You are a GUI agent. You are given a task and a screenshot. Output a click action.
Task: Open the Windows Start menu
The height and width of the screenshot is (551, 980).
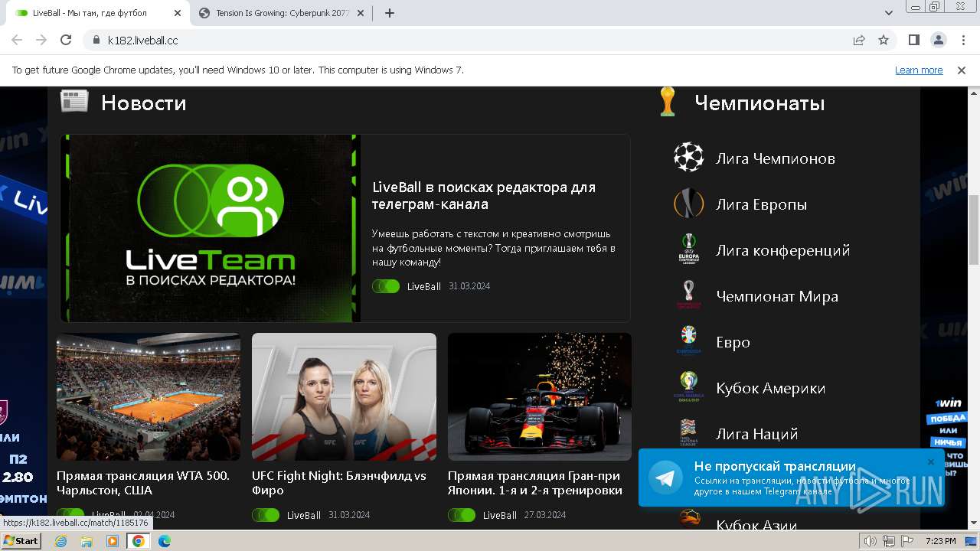pyautogui.click(x=21, y=541)
